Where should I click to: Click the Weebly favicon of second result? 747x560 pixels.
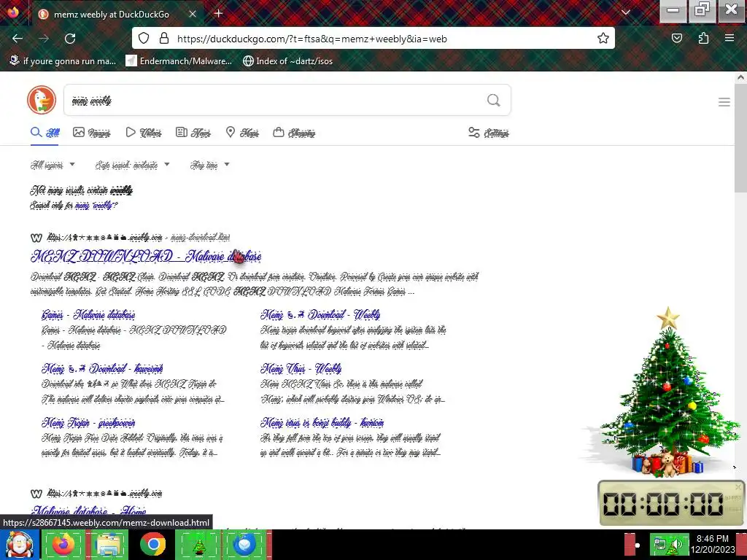[x=36, y=494]
